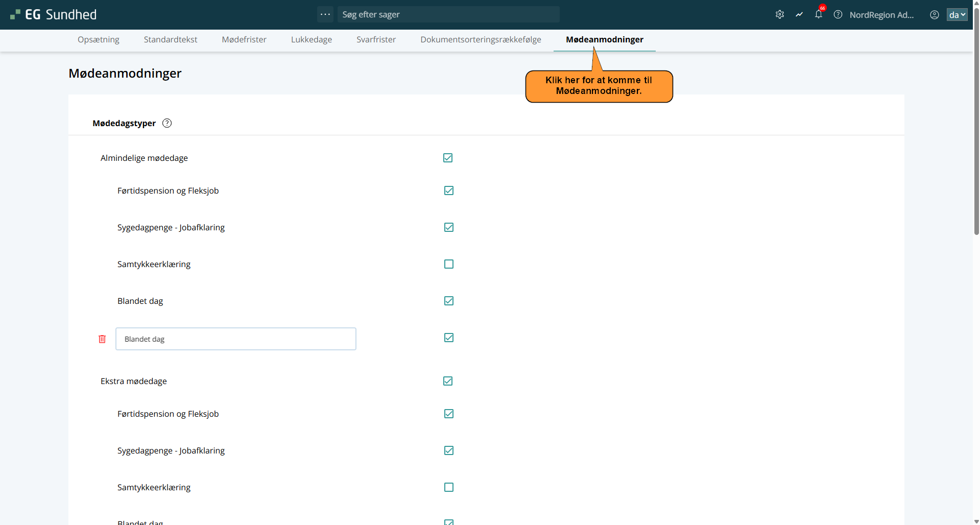
Task: Enable first Samtykkeerklæring checkbox
Action: pos(449,264)
